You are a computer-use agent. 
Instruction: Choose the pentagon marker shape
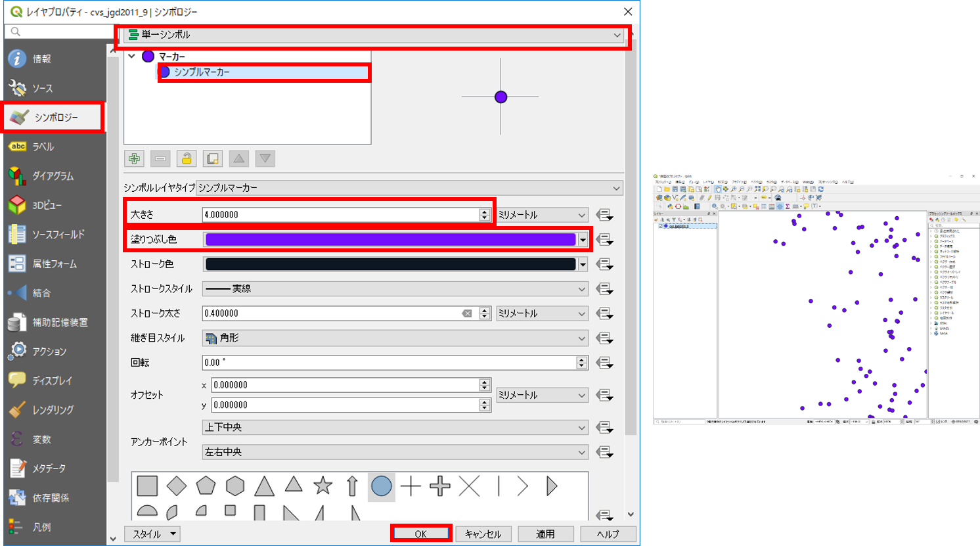206,486
